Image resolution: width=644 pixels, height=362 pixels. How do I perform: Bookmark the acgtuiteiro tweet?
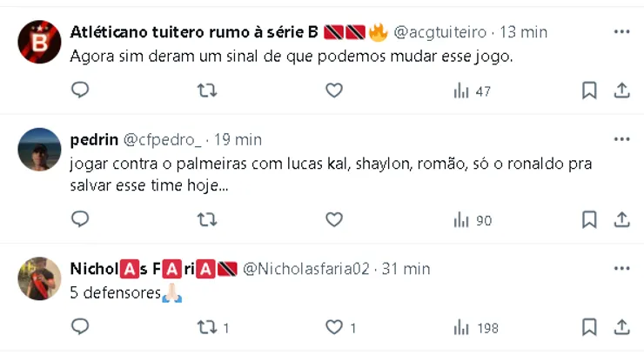589,90
